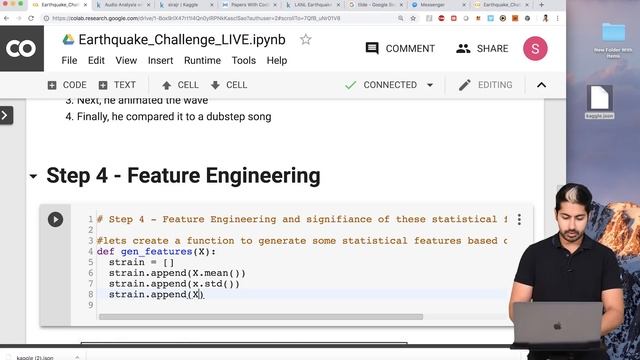Click the Comment speech bubble icon
This screenshot has height=360, width=640.
click(x=372, y=49)
